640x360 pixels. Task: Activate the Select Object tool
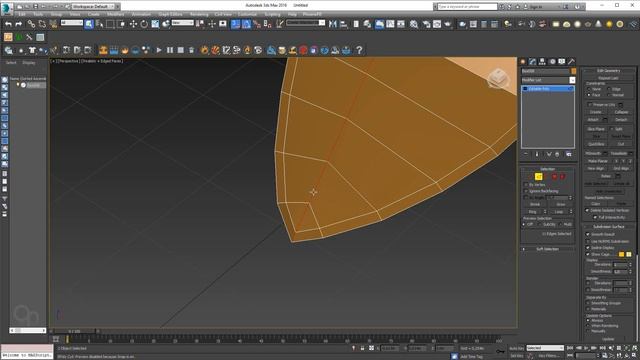(x=89, y=24)
